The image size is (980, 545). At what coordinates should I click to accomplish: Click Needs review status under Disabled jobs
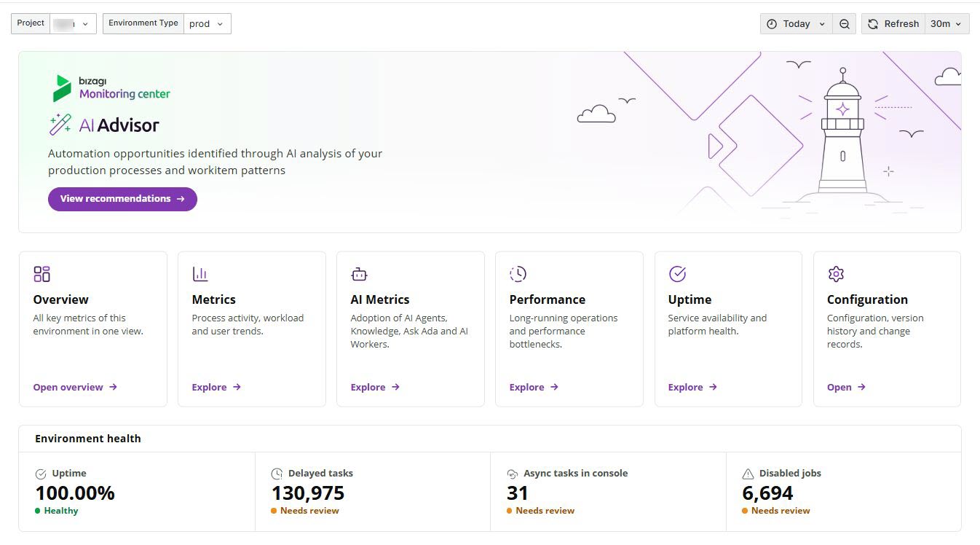[x=776, y=511]
